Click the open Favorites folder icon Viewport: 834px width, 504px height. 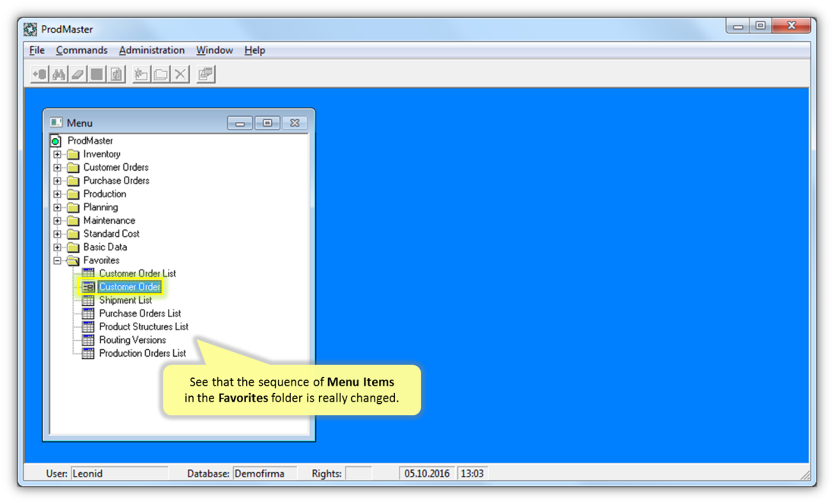(x=74, y=260)
